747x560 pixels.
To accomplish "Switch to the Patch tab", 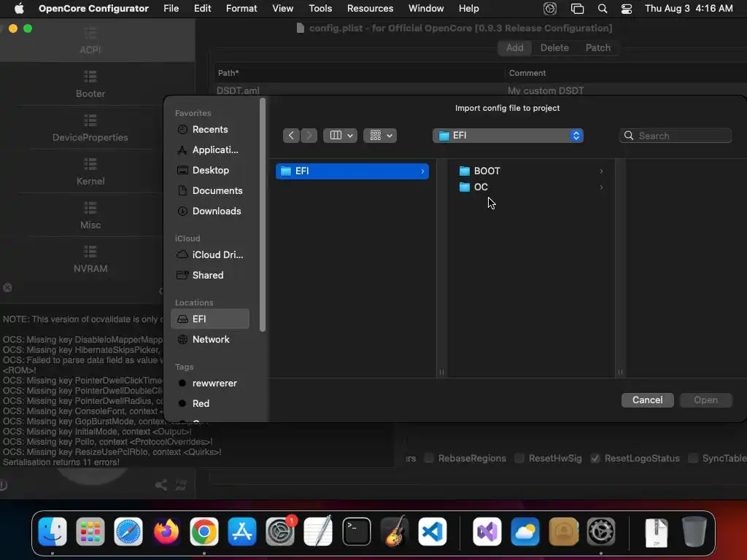I will tap(598, 47).
